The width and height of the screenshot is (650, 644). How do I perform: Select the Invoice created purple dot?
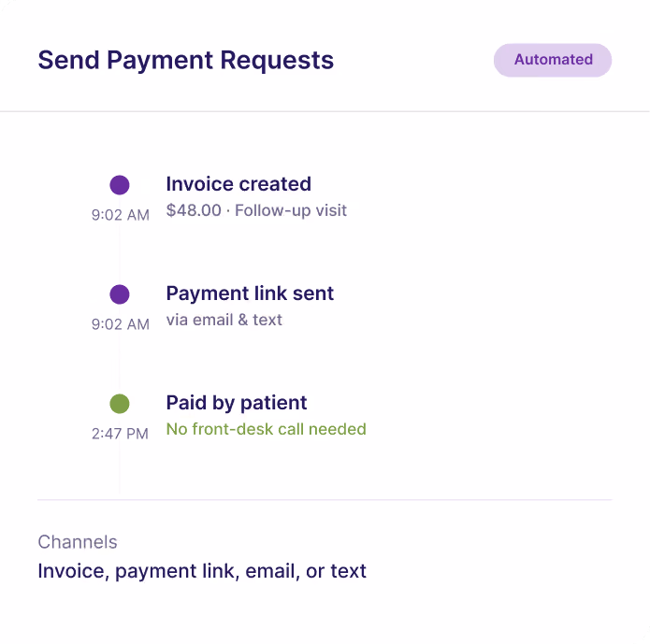(x=120, y=185)
